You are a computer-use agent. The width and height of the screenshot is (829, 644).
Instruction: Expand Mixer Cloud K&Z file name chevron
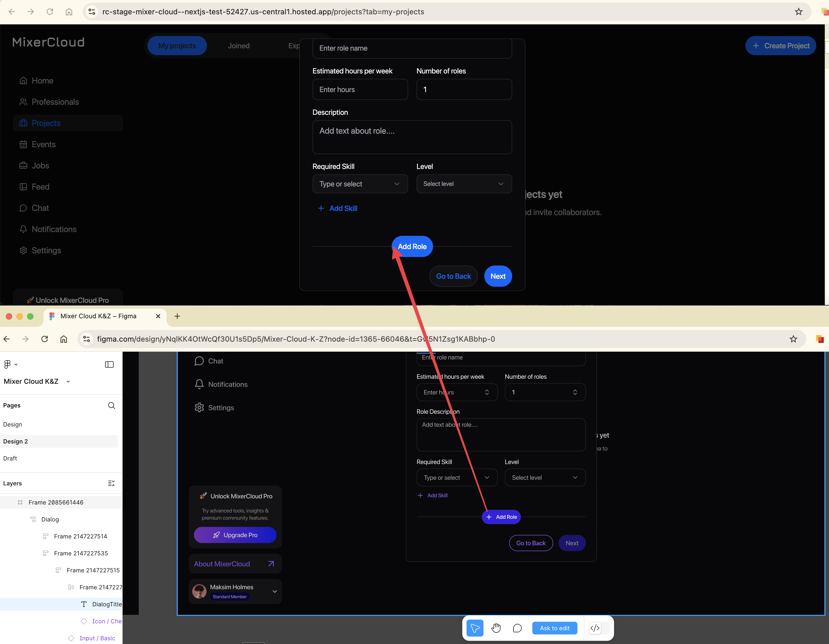68,381
